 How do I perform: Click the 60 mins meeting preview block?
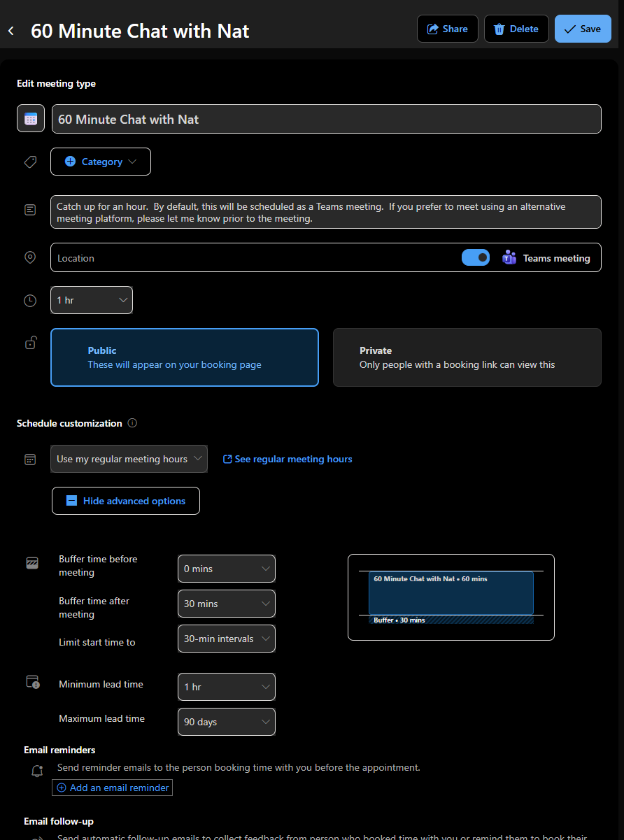click(451, 593)
